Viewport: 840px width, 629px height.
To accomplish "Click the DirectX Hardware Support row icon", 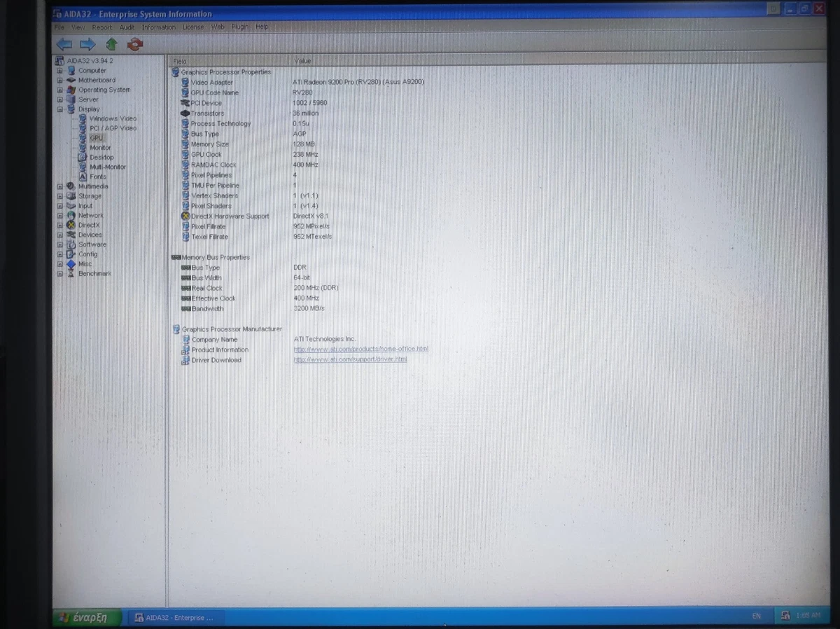I will click(185, 216).
